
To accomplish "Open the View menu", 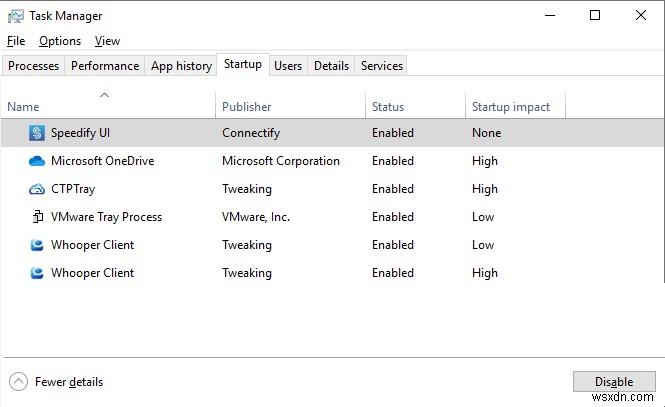I will coord(107,41).
